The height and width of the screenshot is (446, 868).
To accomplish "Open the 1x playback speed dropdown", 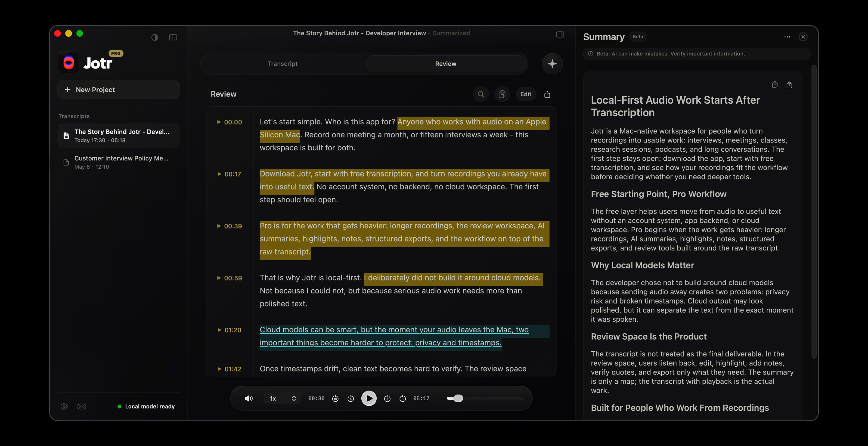I will coord(282,398).
